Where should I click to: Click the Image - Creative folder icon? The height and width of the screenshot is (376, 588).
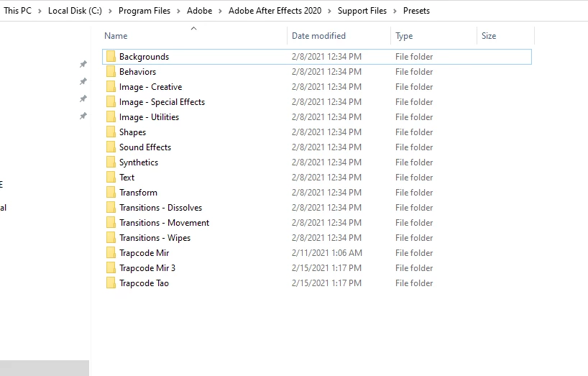pyautogui.click(x=111, y=86)
